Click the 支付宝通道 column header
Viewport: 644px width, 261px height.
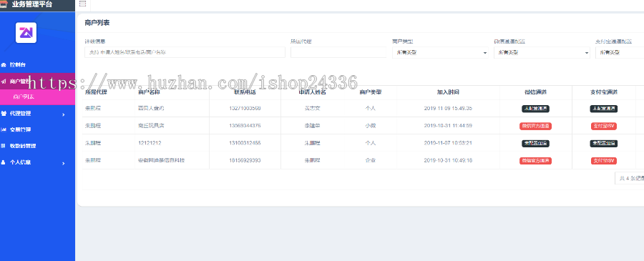coord(604,92)
